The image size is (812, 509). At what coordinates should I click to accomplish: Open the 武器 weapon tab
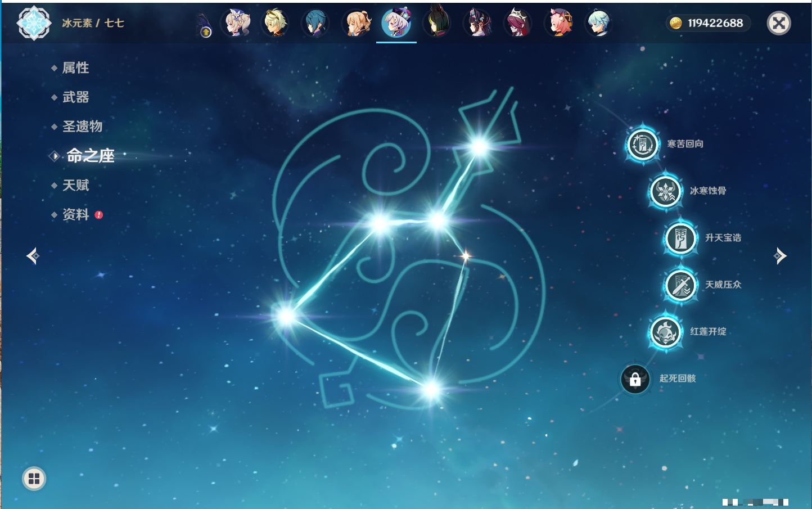[76, 97]
